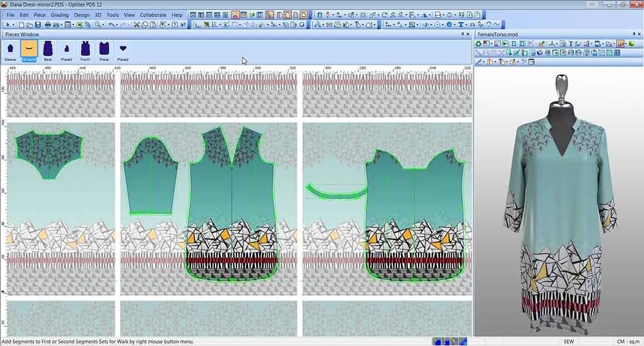Open the Grading menu
Image resolution: width=644 pixels, height=346 pixels.
click(x=60, y=15)
